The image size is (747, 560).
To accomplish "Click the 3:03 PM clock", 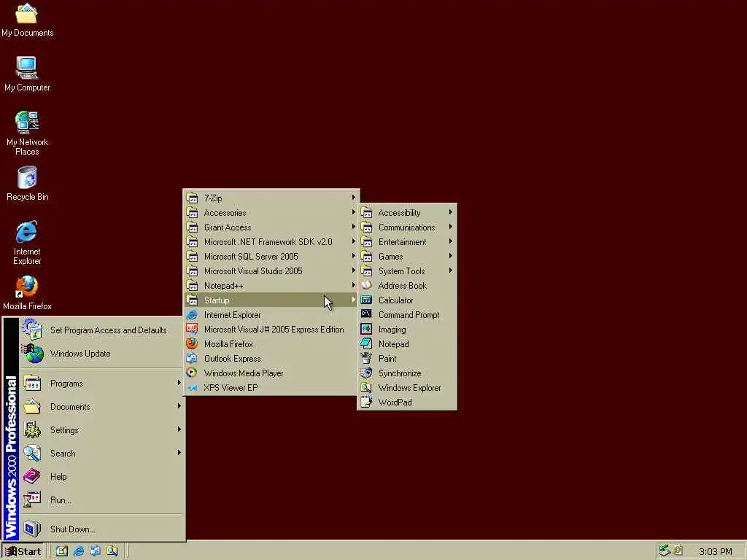I will (715, 551).
